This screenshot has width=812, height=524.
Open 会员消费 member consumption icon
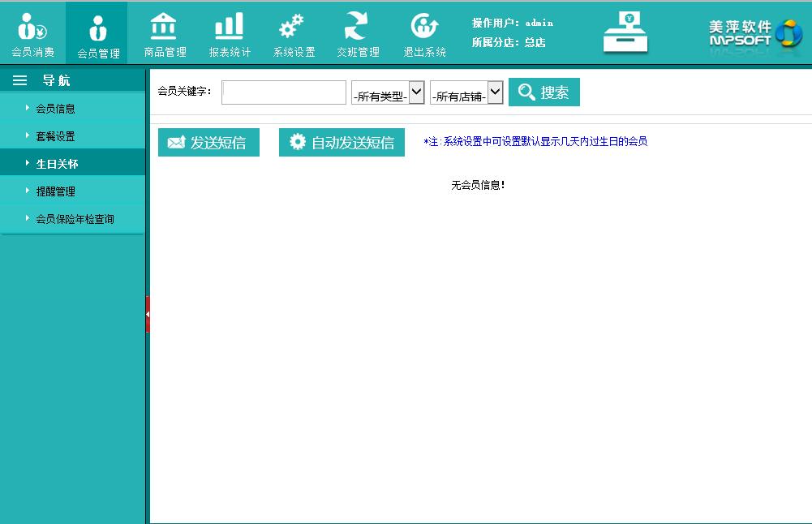tap(32, 33)
